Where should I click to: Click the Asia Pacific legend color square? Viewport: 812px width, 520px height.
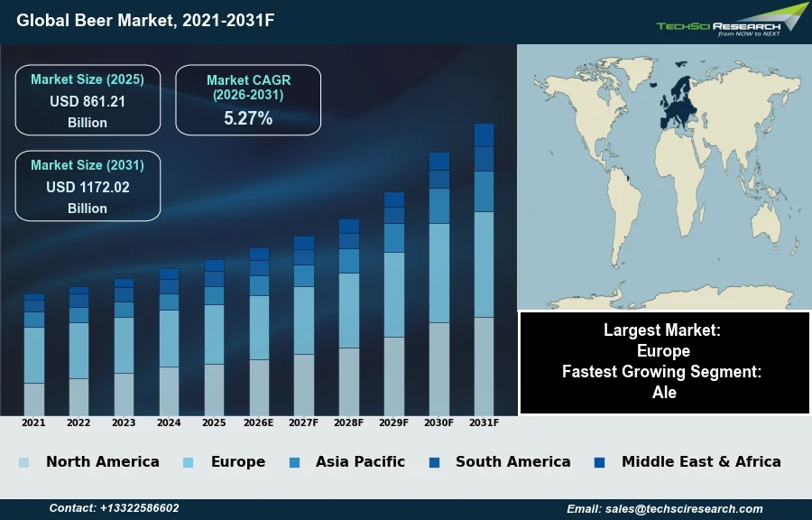(x=293, y=462)
